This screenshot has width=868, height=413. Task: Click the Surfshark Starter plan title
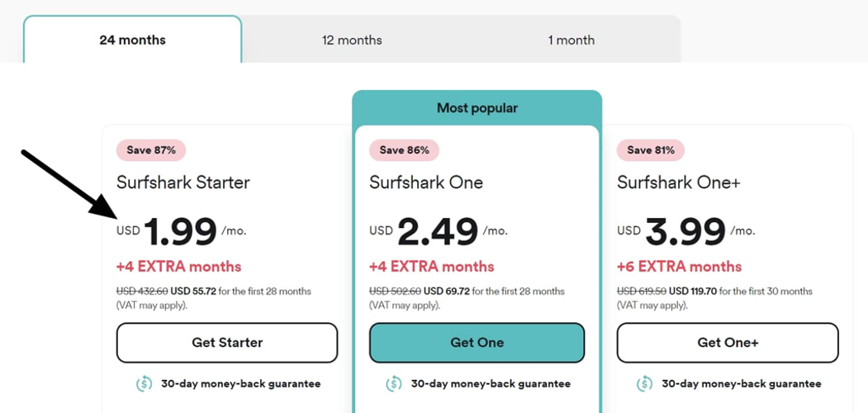point(183,183)
